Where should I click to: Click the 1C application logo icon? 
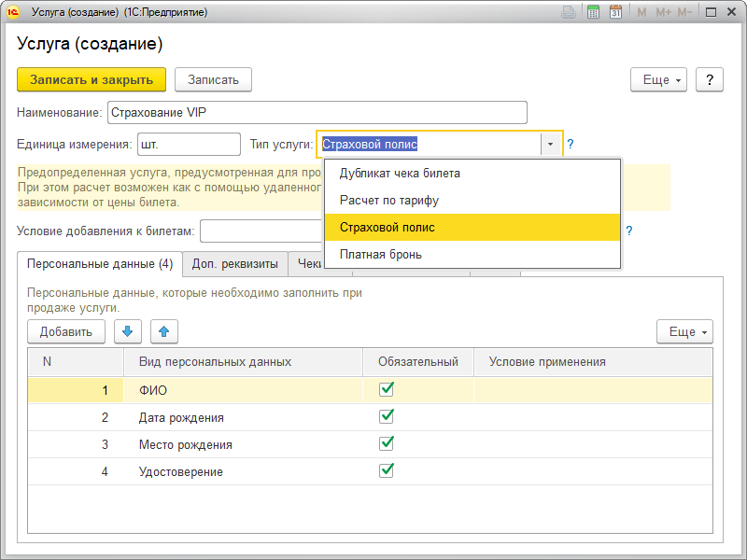(13, 12)
